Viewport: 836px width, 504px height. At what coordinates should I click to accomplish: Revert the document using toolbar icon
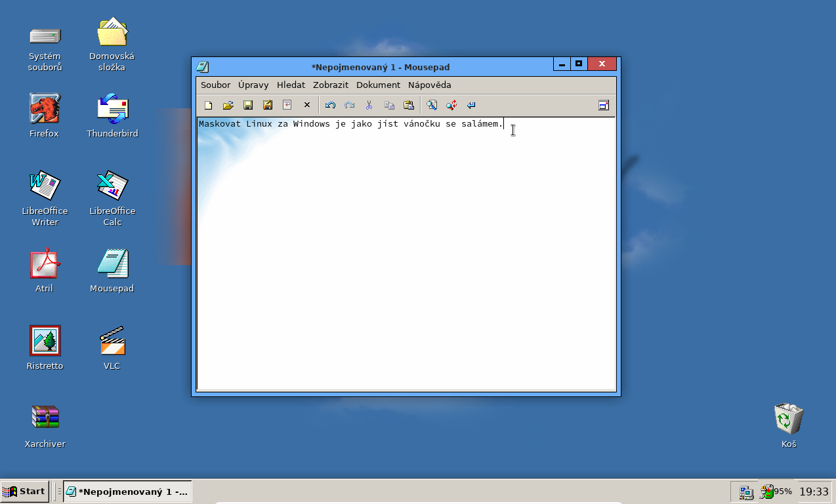[287, 105]
